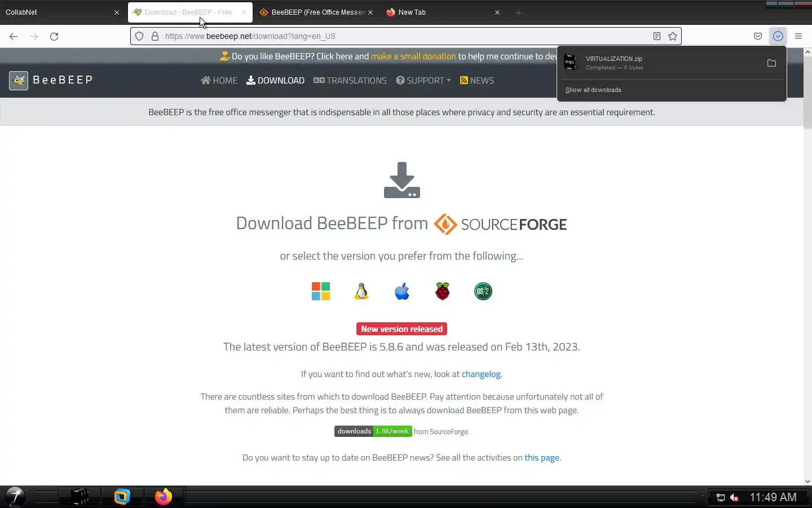The image size is (812, 508).
Task: Click the scrollbar up arrow
Action: click(x=807, y=51)
